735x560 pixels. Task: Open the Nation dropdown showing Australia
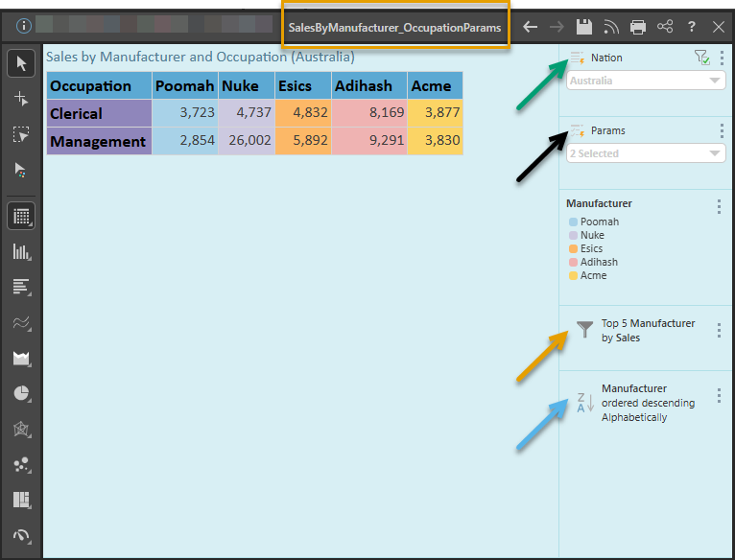pyautogui.click(x=646, y=81)
